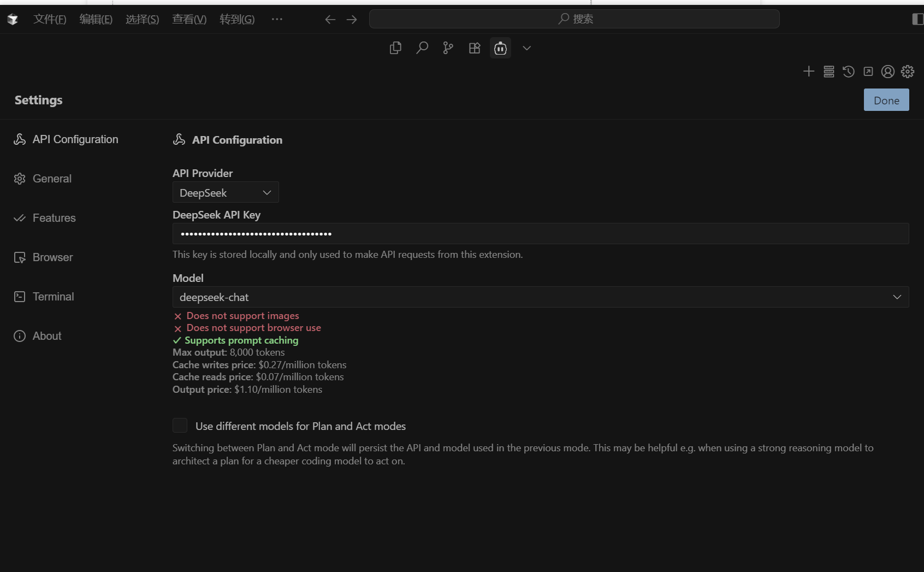This screenshot has height=572, width=924.
Task: Open the Extensions blocks icon
Action: (x=475, y=48)
